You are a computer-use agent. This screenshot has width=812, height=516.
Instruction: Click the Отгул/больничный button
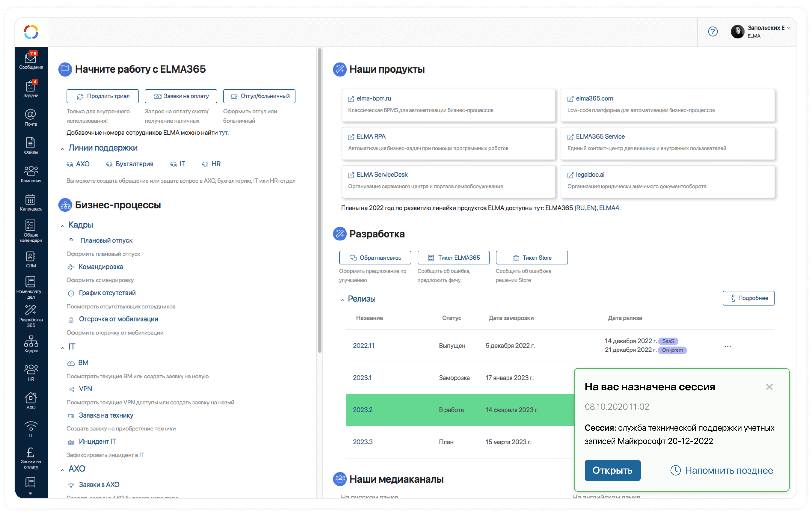tap(259, 96)
